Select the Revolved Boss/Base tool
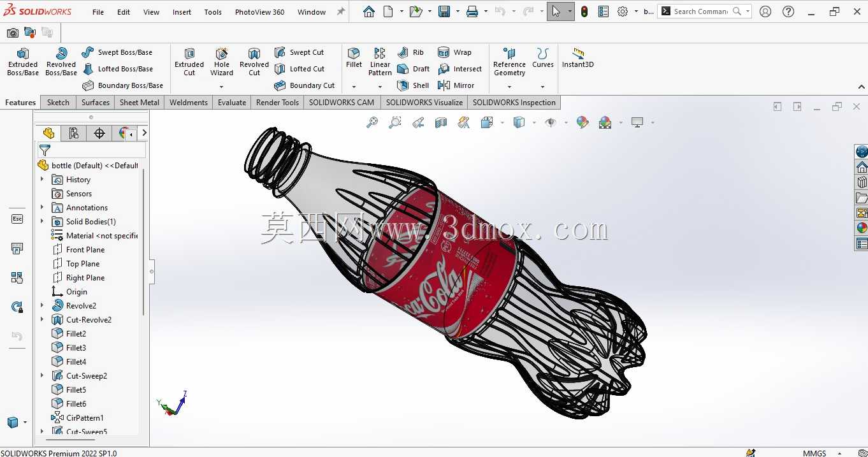This screenshot has height=457, width=868. pos(61,62)
